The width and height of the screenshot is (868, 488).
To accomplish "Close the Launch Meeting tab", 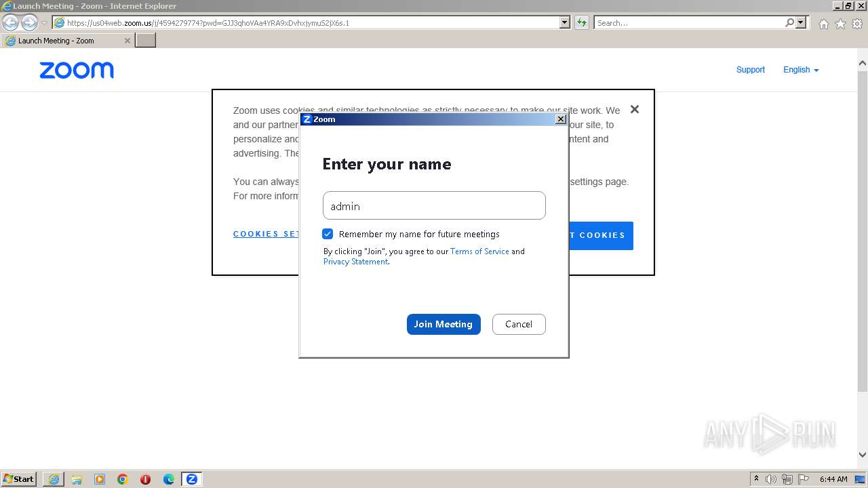I will [127, 41].
